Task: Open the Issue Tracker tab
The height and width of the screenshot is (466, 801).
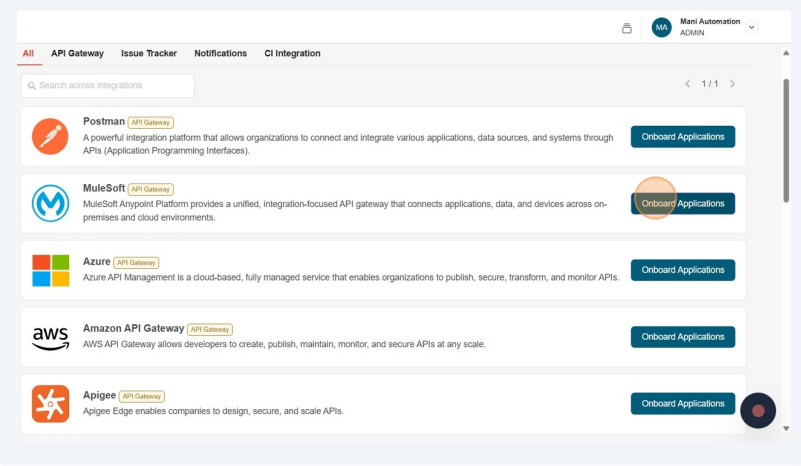Action: click(149, 53)
